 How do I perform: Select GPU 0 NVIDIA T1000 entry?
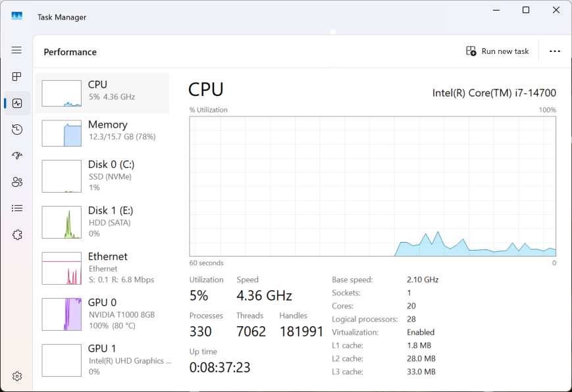pos(102,314)
